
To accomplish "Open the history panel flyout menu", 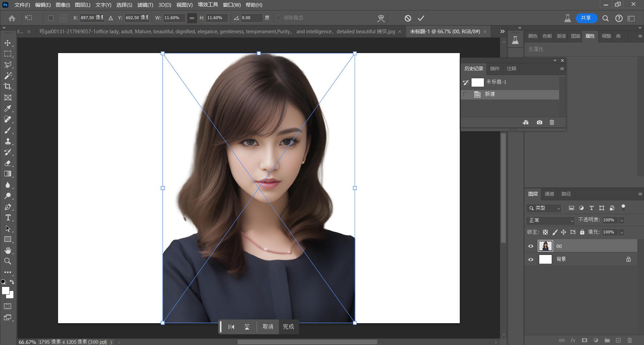I will [562, 69].
